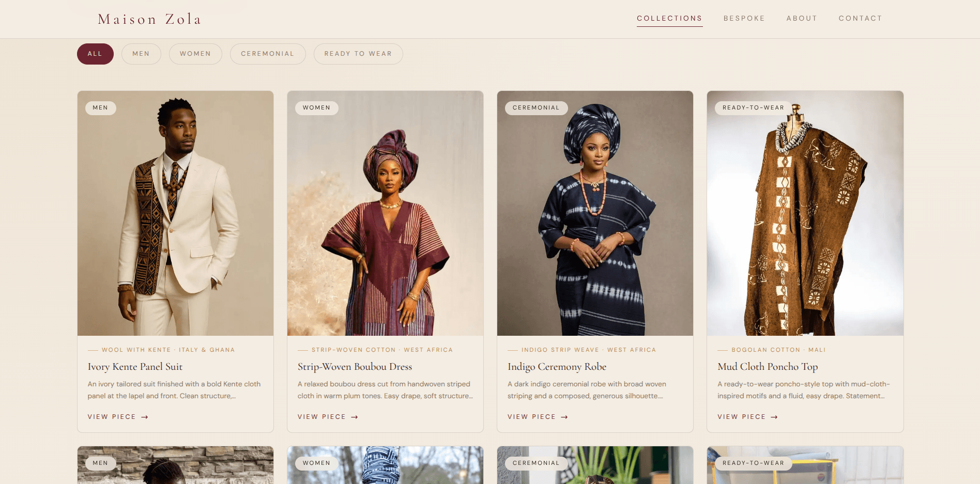Open the Mud Cloth Poncho Top image
This screenshot has height=484, width=980.
(x=805, y=213)
